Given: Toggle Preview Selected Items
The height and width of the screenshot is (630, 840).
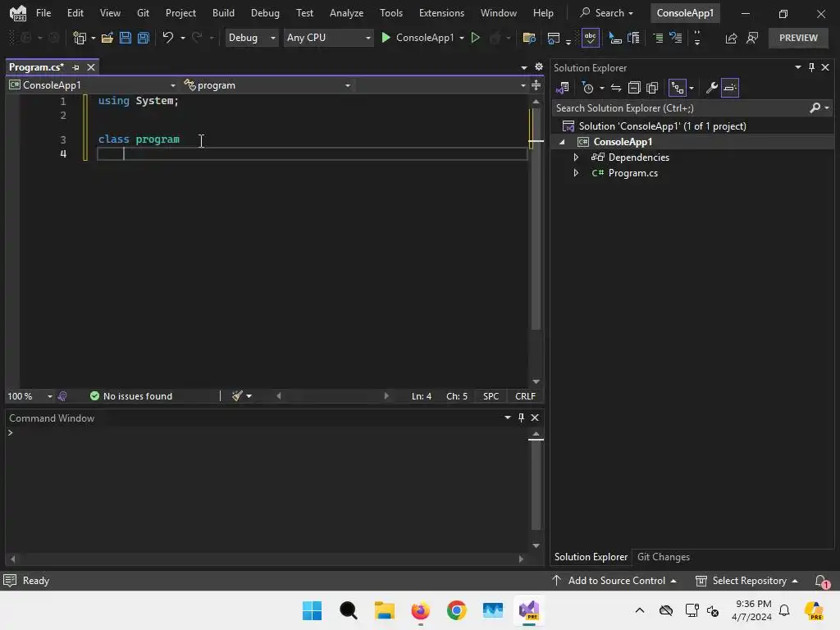Looking at the screenshot, I should (x=729, y=87).
